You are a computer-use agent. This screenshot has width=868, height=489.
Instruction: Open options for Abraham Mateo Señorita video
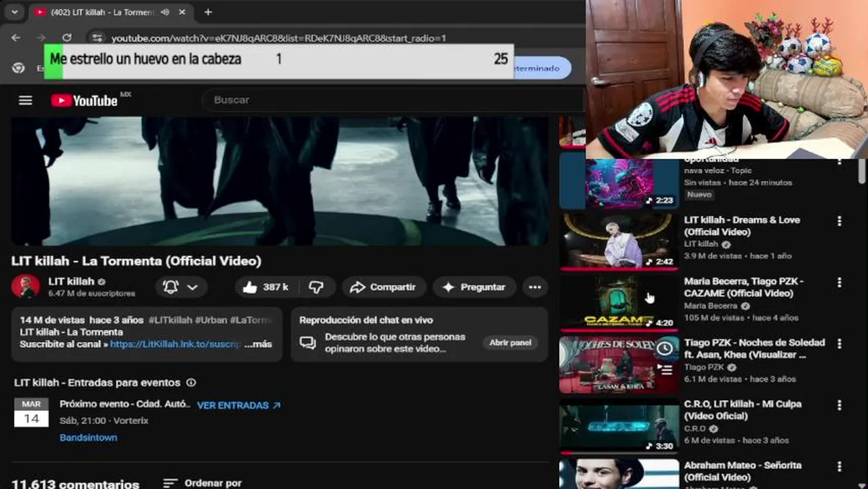click(839, 467)
